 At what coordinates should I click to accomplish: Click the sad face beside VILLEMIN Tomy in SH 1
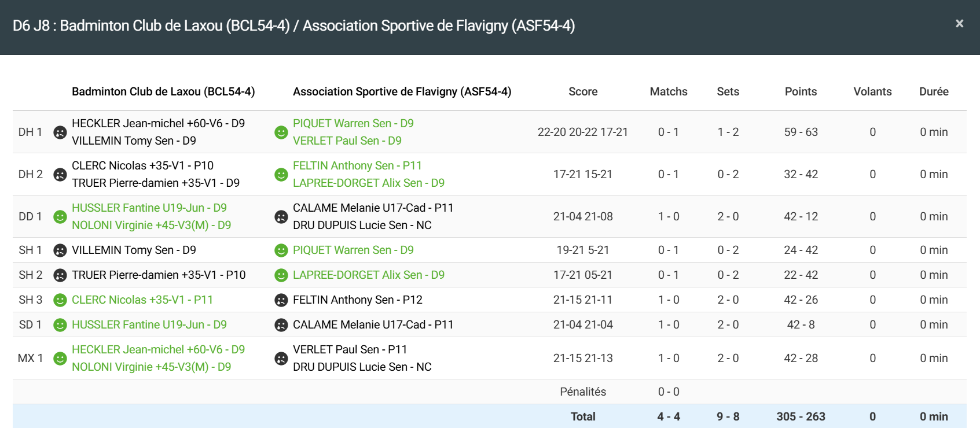[60, 250]
